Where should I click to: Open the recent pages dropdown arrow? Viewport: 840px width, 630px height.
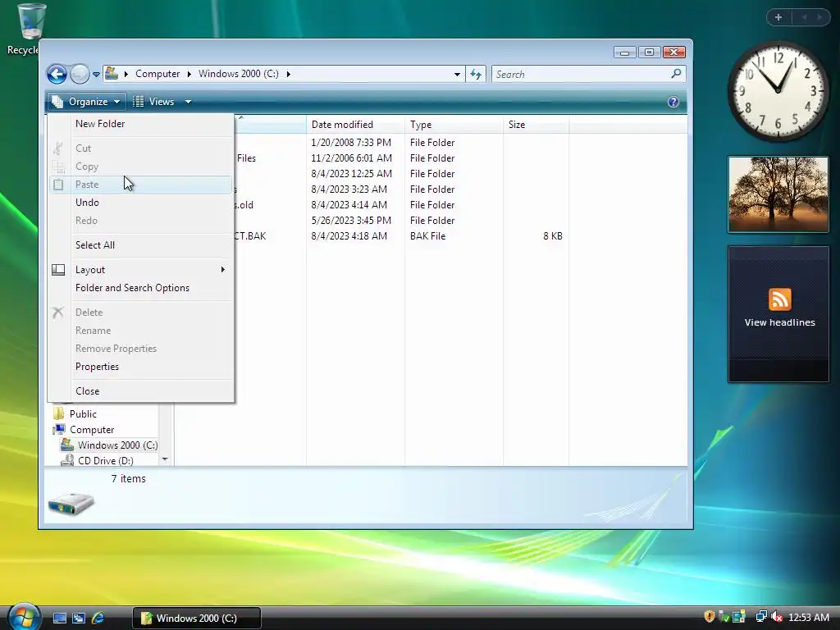coord(97,75)
